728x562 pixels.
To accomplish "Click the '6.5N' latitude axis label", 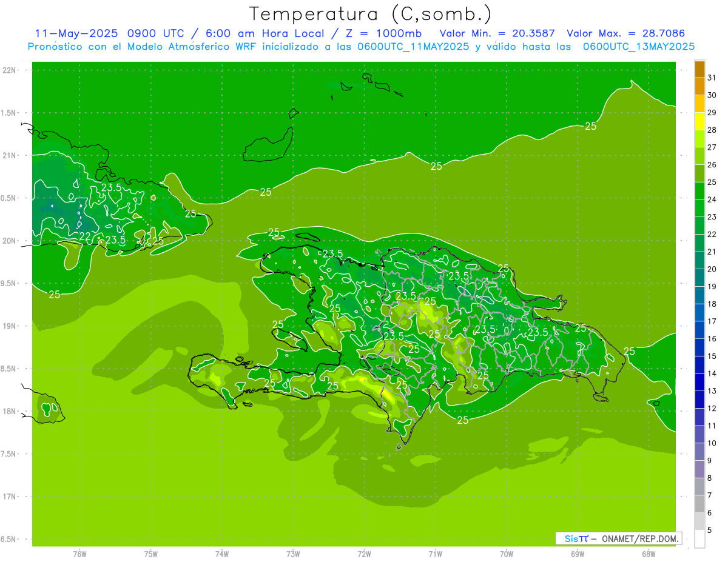I will point(9,539).
